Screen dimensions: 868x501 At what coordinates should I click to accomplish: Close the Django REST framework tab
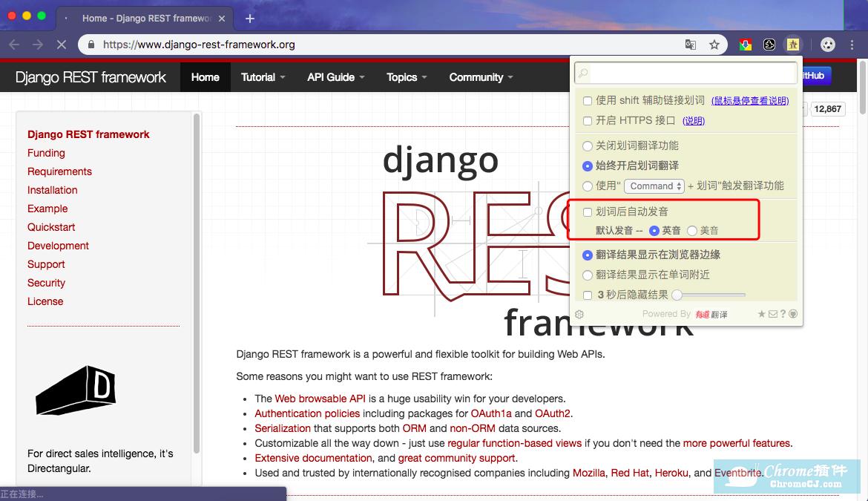pos(221,19)
